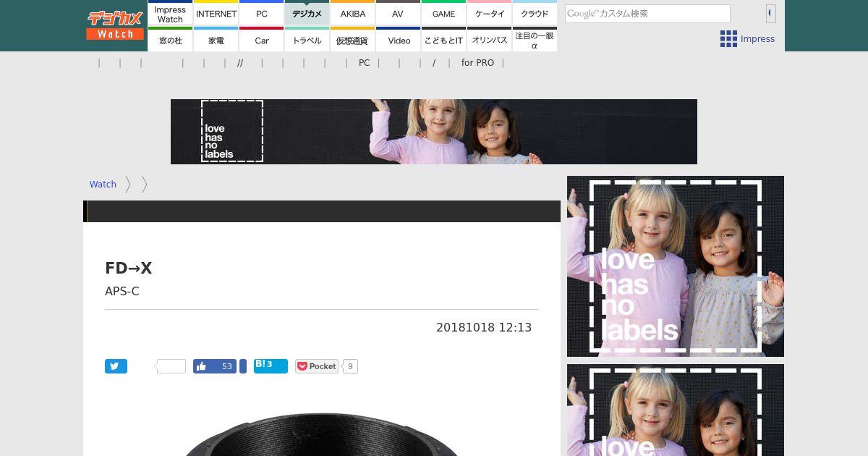Viewport: 868px width, 456px height.
Task: Click the APS-C subtitle text
Action: [x=122, y=291]
